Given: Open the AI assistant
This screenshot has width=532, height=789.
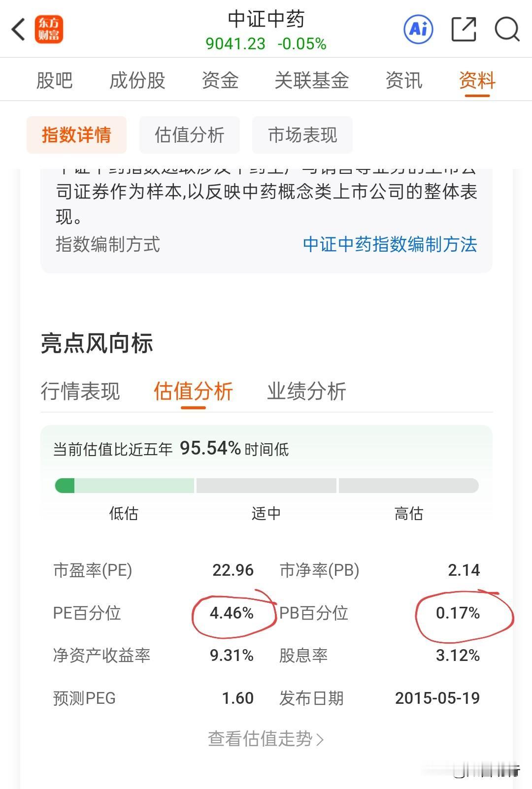Looking at the screenshot, I should (x=418, y=30).
